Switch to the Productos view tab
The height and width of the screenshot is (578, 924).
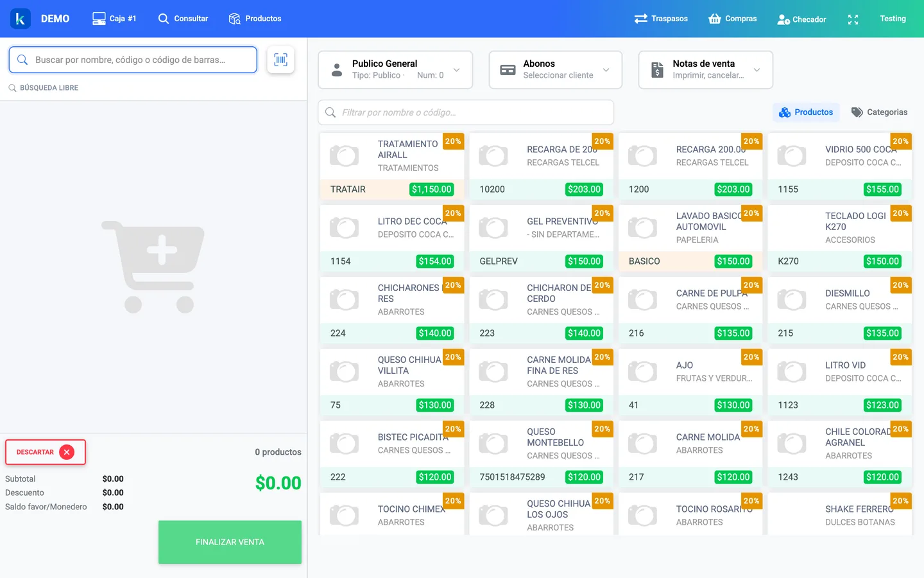(x=807, y=112)
